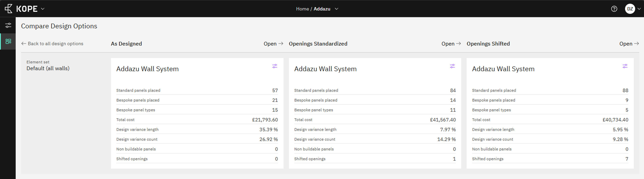
Task: Click design variance count 9.28 % value
Action: [x=620, y=139]
